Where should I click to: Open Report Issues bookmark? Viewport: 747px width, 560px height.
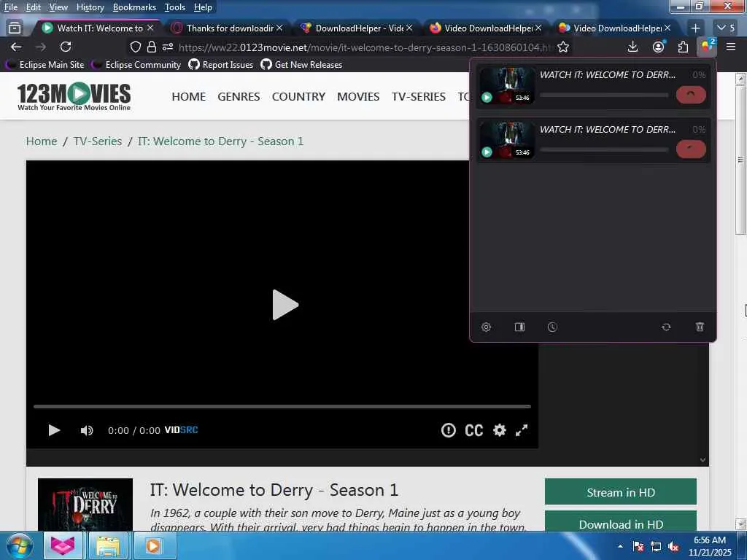221,65
